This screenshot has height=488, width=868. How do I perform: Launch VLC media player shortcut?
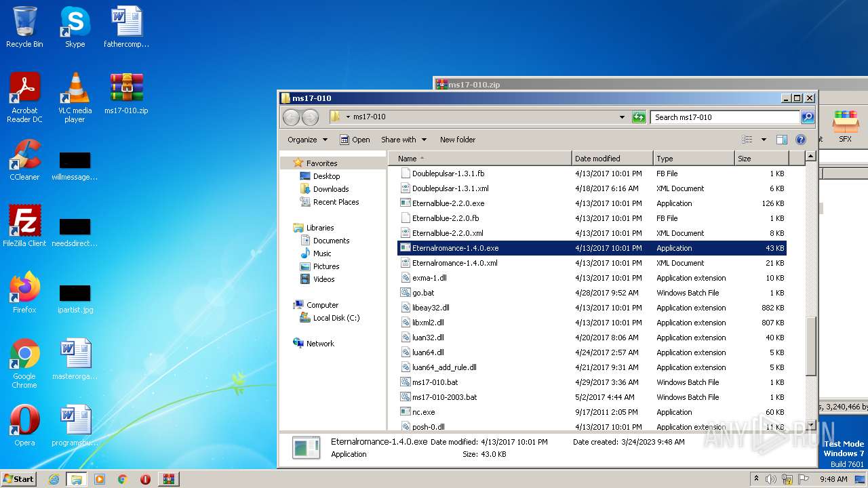pos(75,97)
